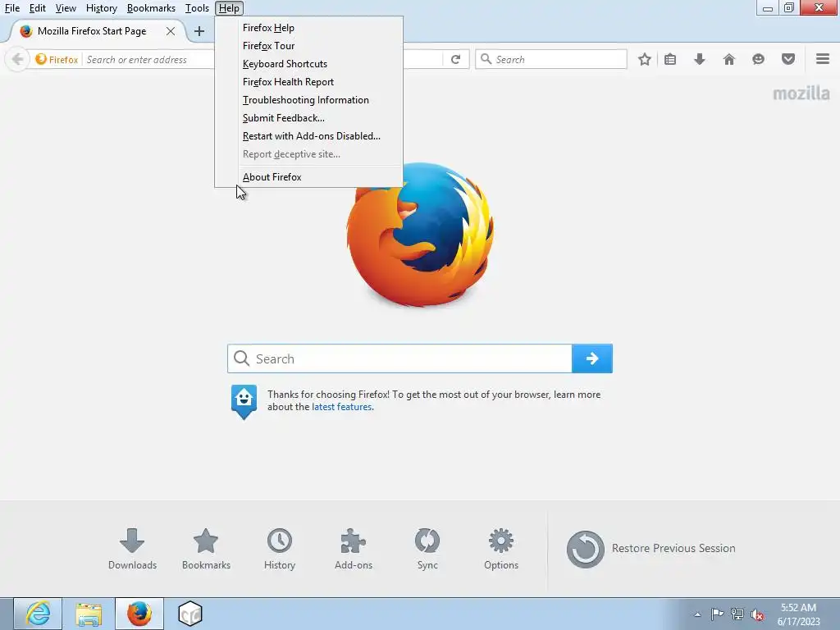This screenshot has height=630, width=840.
Task: Open File Explorer from taskbar
Action: pyautogui.click(x=89, y=614)
